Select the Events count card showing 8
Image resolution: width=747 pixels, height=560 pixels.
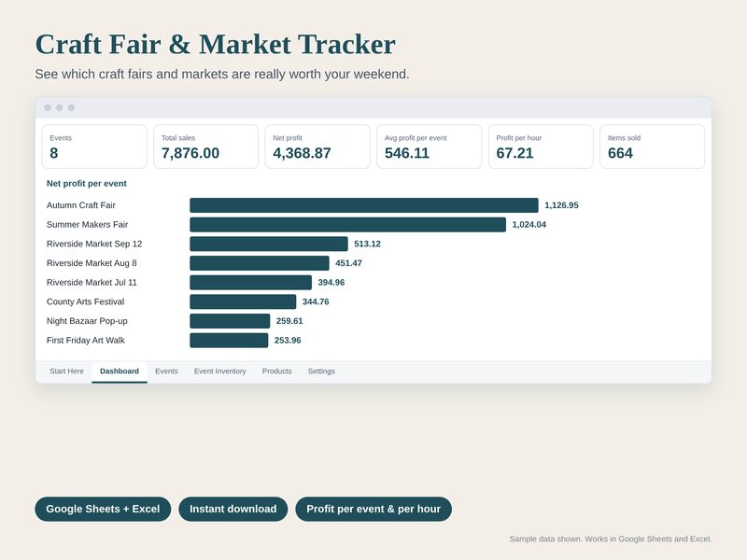[94, 147]
